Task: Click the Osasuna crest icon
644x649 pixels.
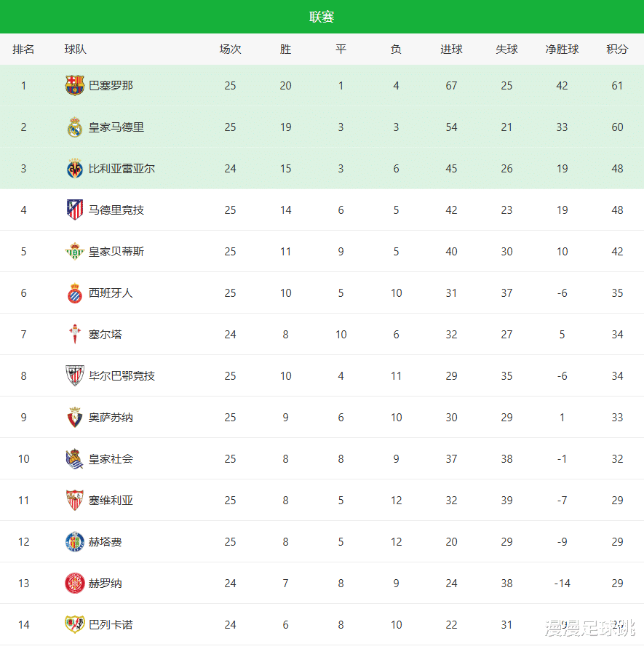Action: (75, 418)
